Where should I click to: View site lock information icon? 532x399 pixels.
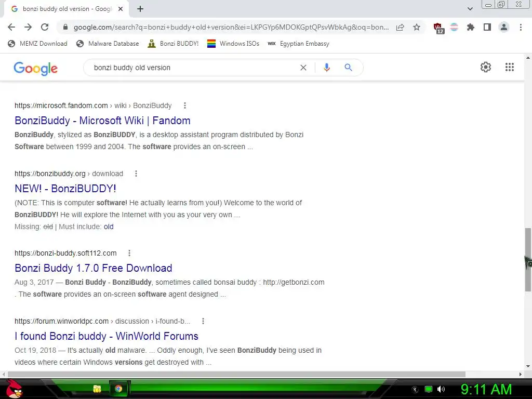[65, 27]
